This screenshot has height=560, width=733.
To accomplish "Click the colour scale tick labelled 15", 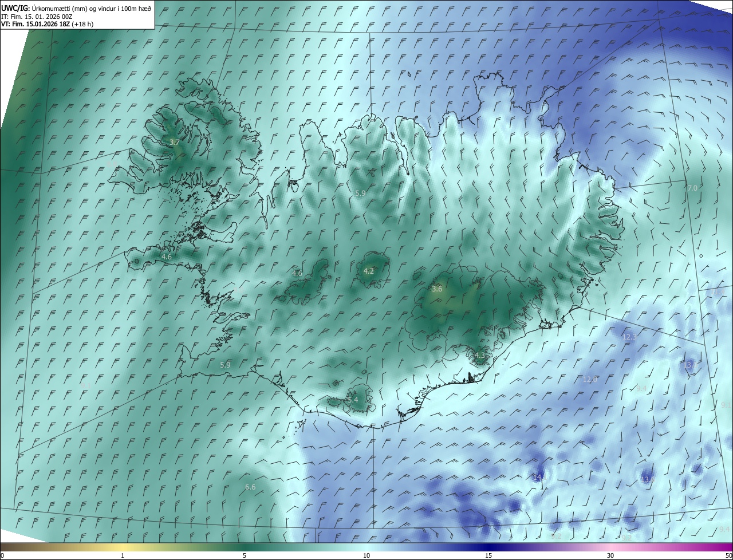I will click(488, 555).
